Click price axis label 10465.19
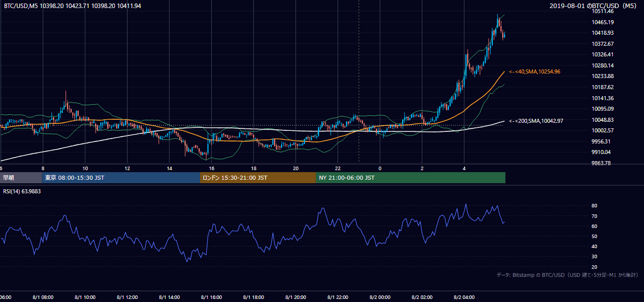The image size is (644, 302). click(x=602, y=22)
